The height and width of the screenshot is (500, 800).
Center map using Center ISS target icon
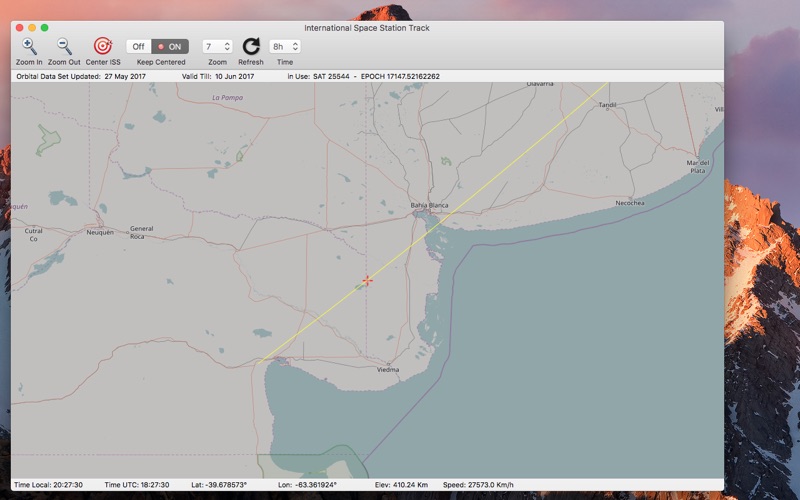click(x=103, y=46)
